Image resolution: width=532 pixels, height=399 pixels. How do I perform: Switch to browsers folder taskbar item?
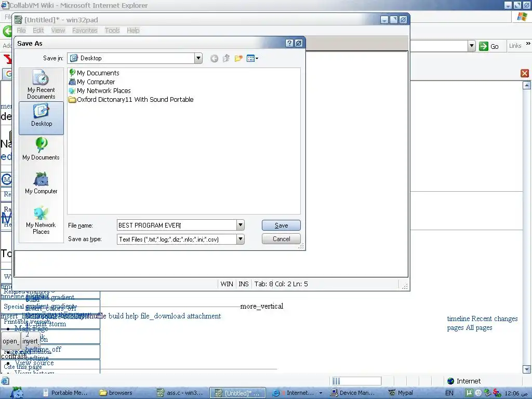click(x=116, y=393)
